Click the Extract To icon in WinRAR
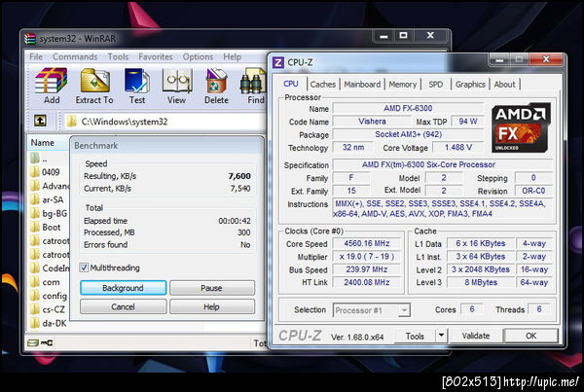The width and height of the screenshot is (584, 392). tap(94, 81)
